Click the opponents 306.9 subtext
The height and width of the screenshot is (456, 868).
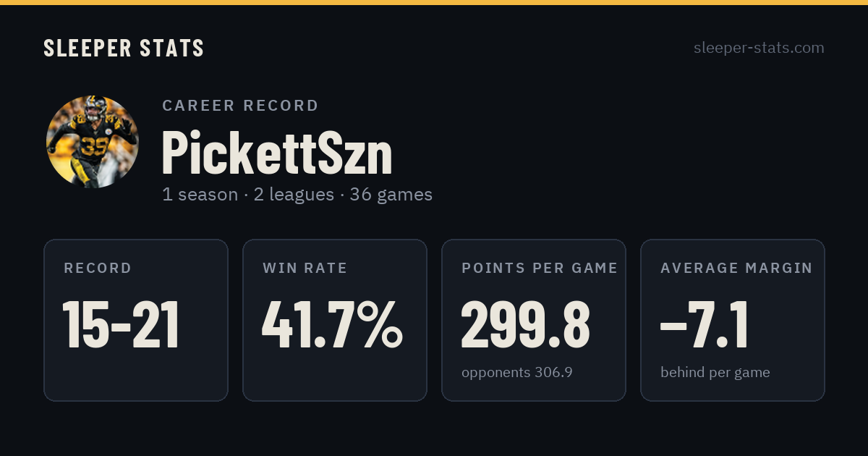tap(517, 373)
